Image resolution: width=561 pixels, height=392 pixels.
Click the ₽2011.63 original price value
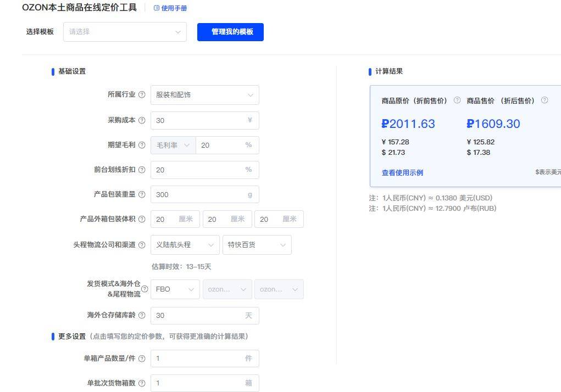(408, 124)
